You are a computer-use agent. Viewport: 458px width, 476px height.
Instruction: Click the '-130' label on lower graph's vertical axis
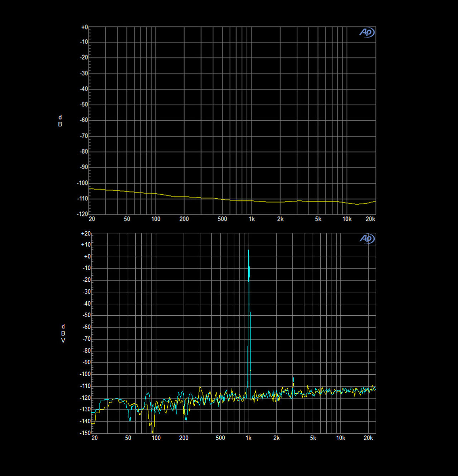click(x=85, y=409)
